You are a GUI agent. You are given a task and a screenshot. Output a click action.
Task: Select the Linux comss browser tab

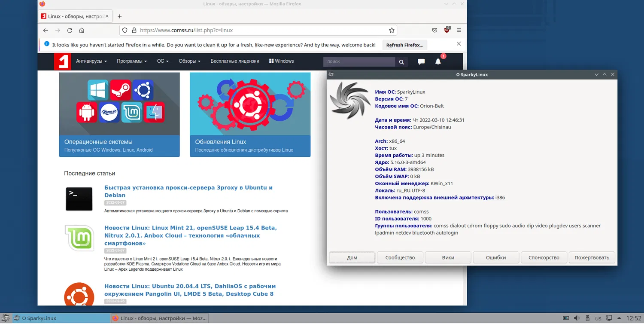(x=76, y=16)
